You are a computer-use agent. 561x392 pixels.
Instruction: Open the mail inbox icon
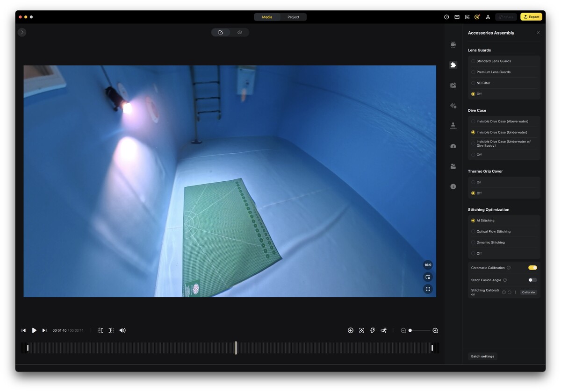tap(457, 17)
